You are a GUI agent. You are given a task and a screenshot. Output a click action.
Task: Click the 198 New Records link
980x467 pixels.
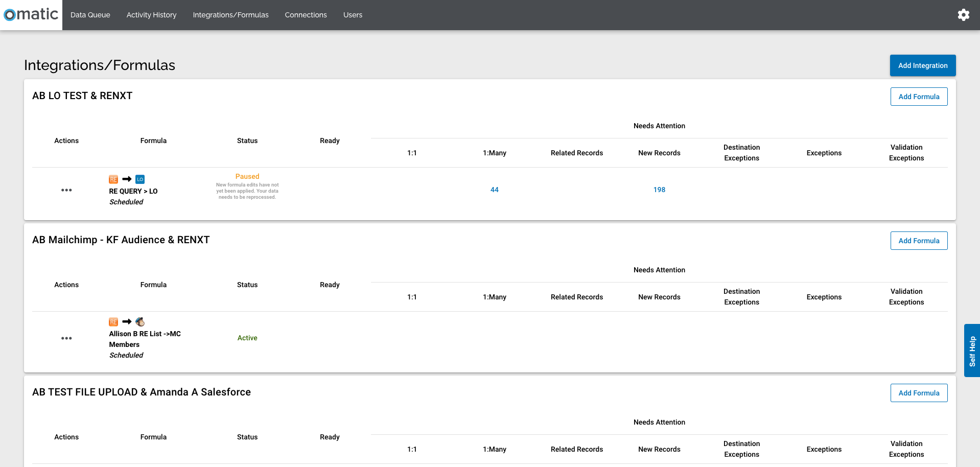659,190
